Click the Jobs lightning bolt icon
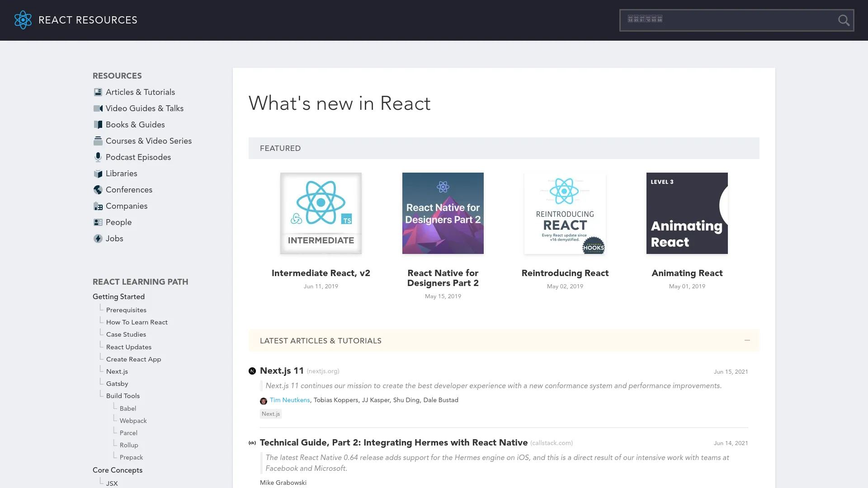This screenshot has width=868, height=488. 98,239
